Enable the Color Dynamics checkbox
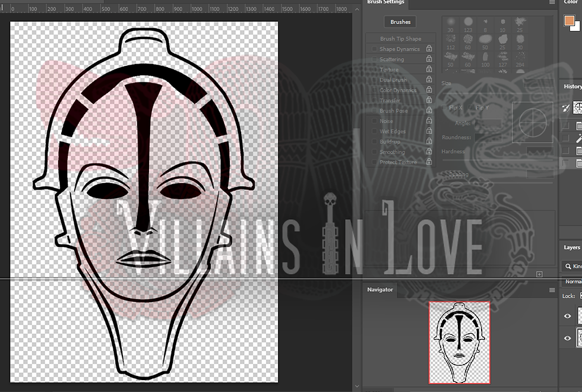Image resolution: width=582 pixels, height=392 pixels. [x=374, y=90]
